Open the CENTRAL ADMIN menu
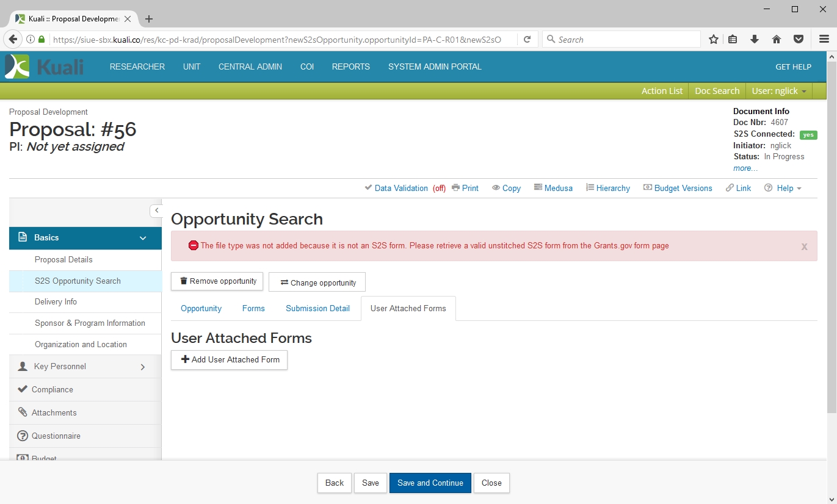Viewport: 837px width, 504px height. pos(250,67)
